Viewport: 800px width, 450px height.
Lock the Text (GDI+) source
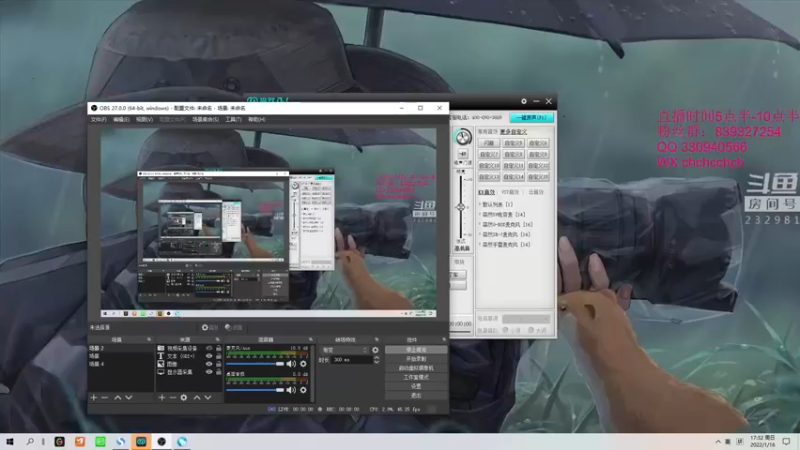(218, 356)
